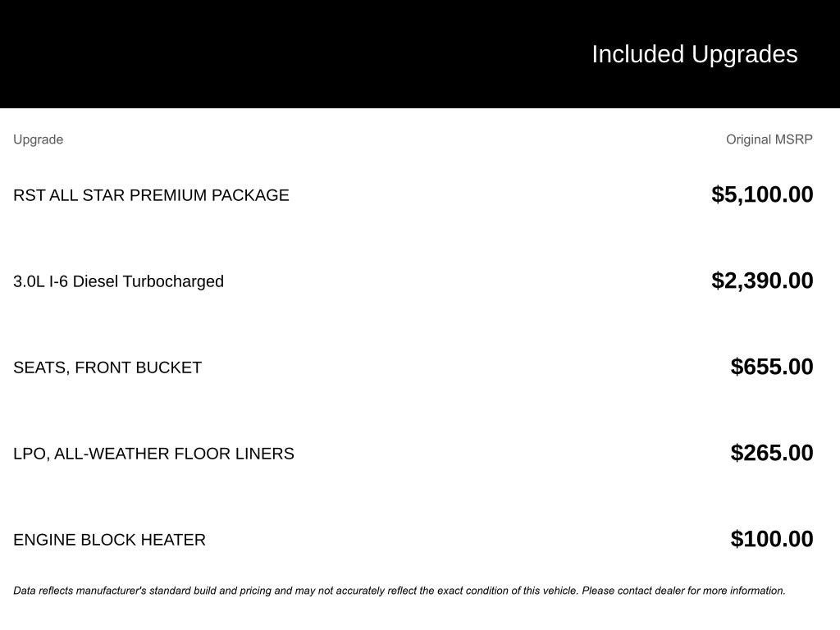Click the $265.00 price value
The image size is (840, 630).
[x=772, y=453]
